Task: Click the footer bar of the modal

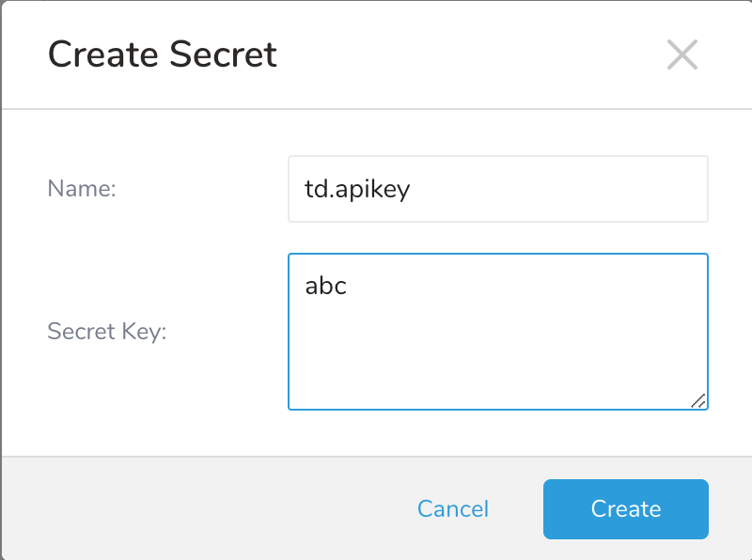Action: [x=188, y=508]
